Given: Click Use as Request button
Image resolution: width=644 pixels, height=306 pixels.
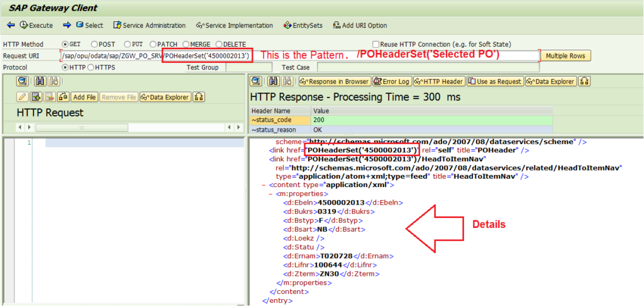Looking at the screenshot, I should click(496, 81).
